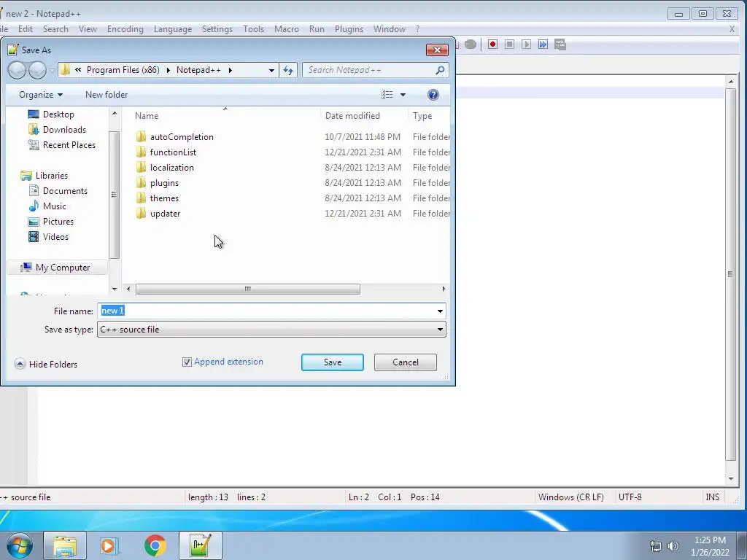The height and width of the screenshot is (560, 747).
Task: Click Windows (CR LF) status bar entry
Action: pos(571,497)
